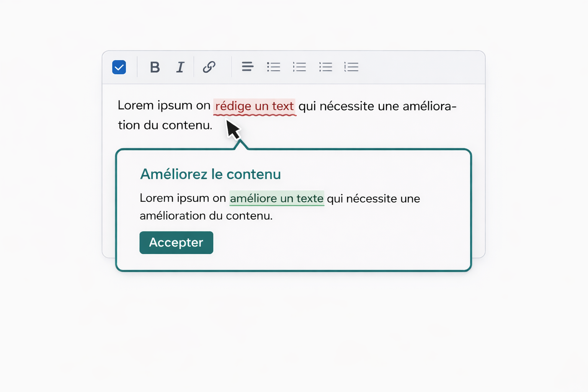
Task: Click empty toolbar space right of list icons
Action: click(421, 67)
